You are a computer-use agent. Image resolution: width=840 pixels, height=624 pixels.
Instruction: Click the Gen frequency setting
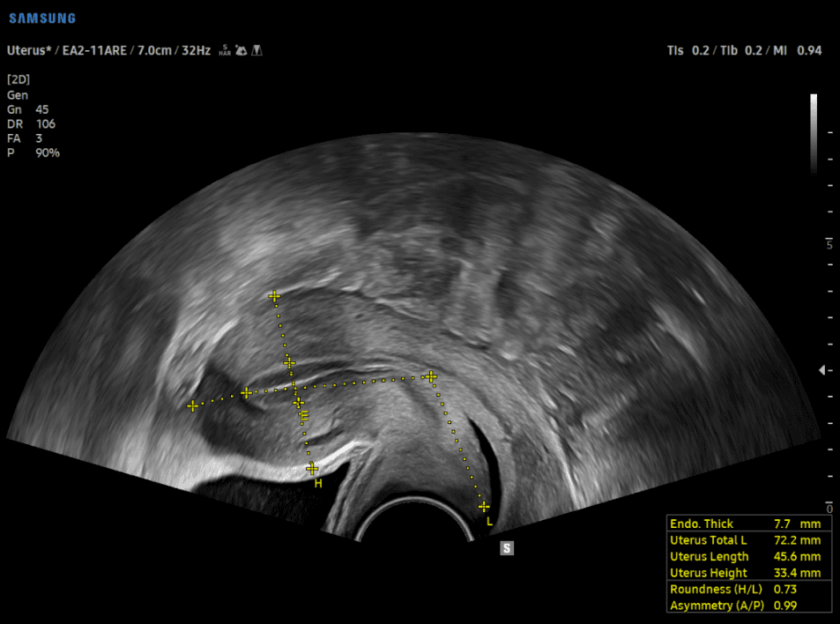17,95
